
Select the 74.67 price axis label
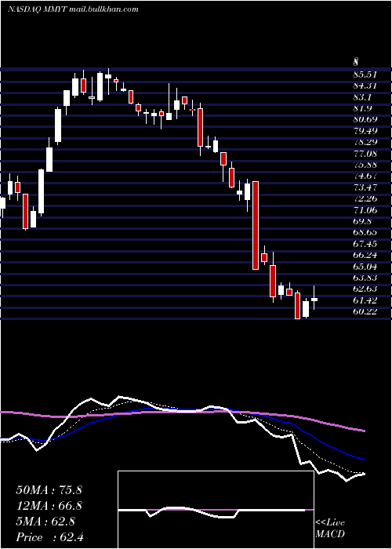pyautogui.click(x=365, y=176)
